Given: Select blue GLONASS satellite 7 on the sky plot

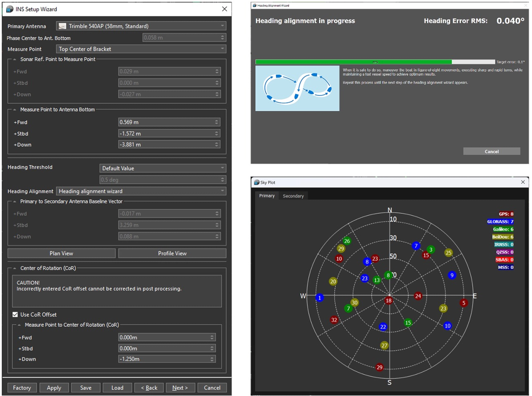Looking at the screenshot, I should [416, 246].
